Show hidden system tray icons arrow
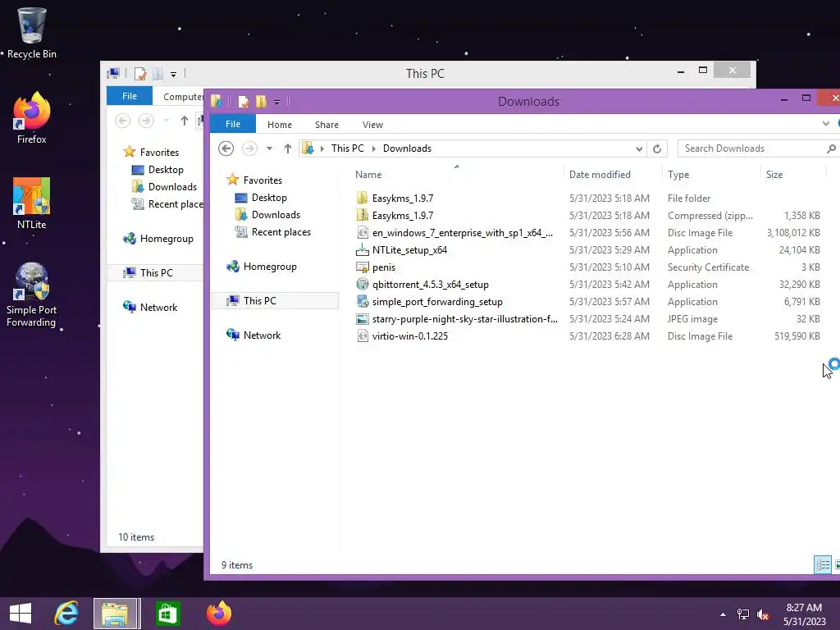The image size is (840, 630). click(724, 614)
